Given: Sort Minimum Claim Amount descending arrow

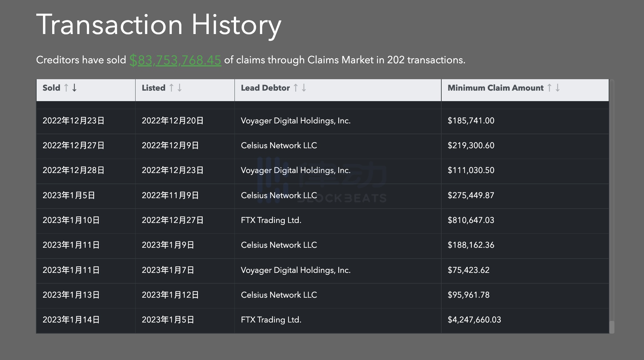Looking at the screenshot, I should click(x=558, y=88).
